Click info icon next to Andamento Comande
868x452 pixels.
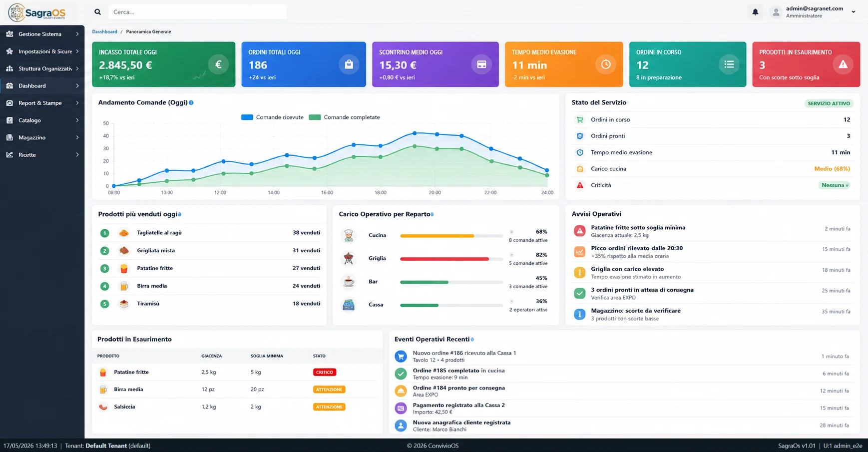[x=191, y=102]
